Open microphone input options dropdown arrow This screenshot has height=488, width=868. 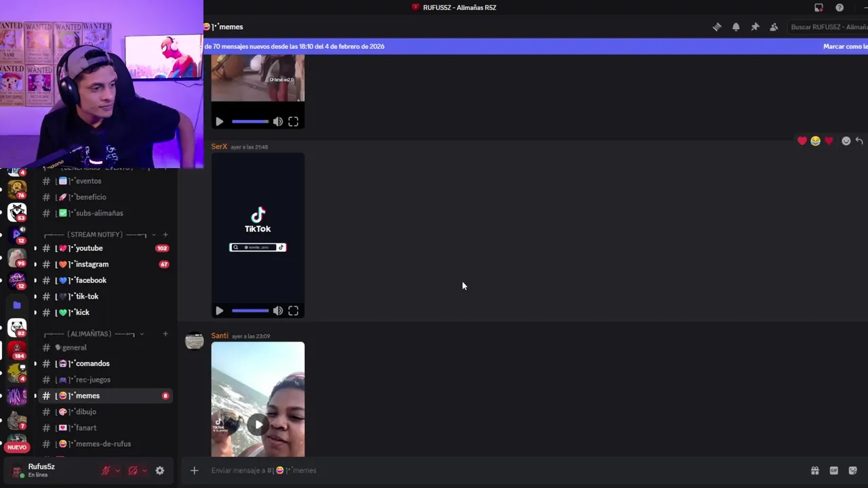point(118,470)
